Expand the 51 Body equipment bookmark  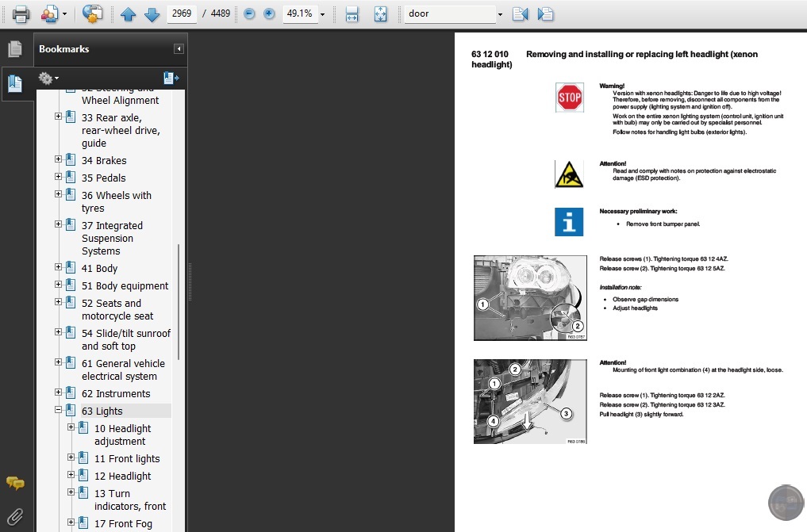point(58,285)
